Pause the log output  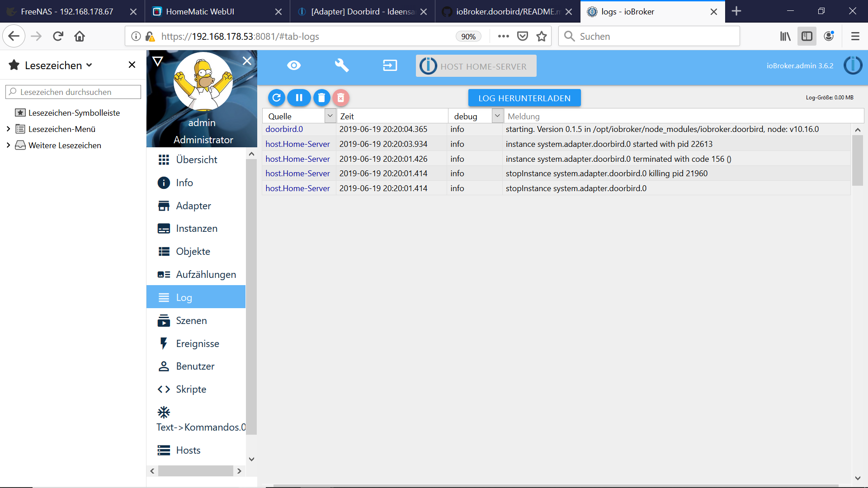pyautogui.click(x=299, y=98)
